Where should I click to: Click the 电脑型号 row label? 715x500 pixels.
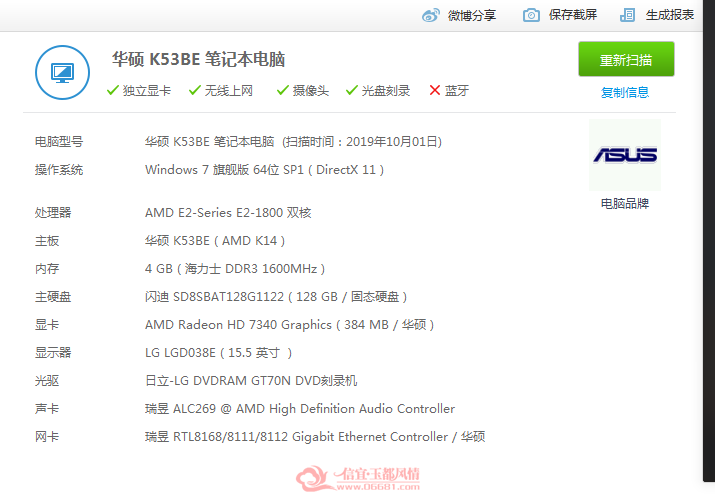point(59,142)
